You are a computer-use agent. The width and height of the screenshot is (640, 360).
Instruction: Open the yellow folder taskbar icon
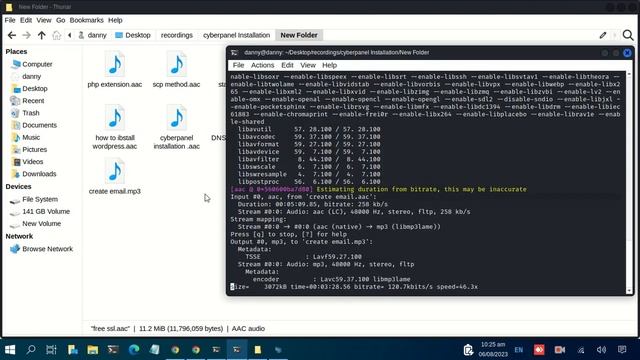point(93,350)
